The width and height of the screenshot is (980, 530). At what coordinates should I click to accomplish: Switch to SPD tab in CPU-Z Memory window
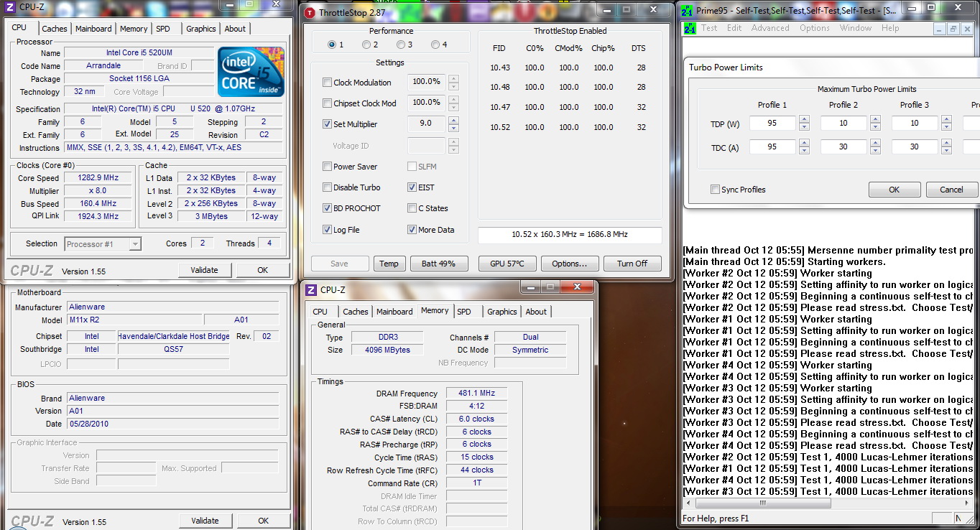click(464, 312)
